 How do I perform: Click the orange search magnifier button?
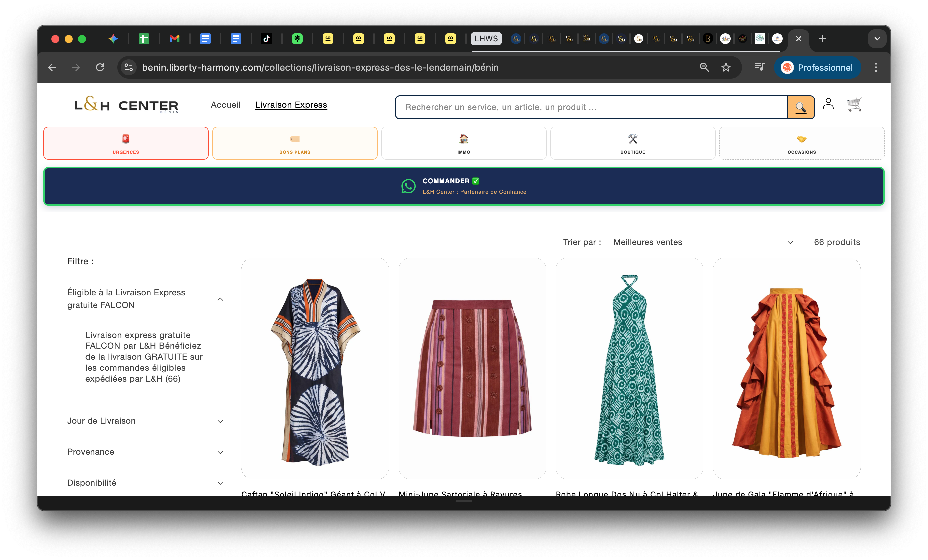click(800, 107)
